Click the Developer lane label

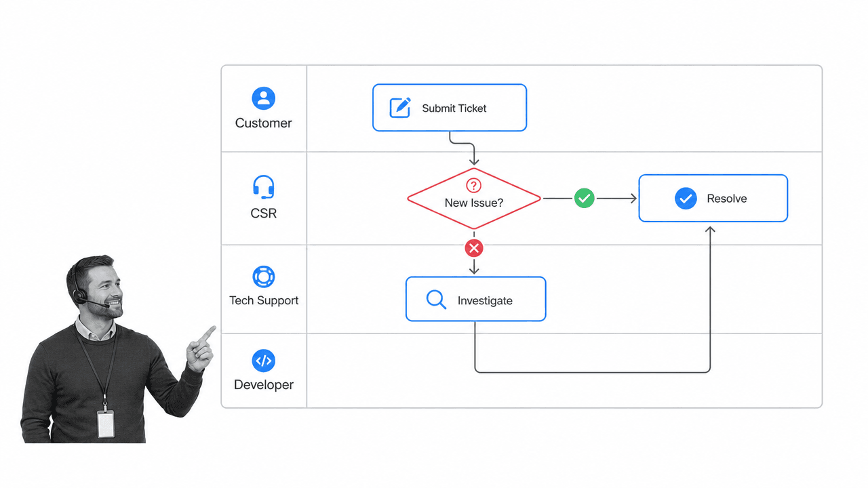coord(264,384)
